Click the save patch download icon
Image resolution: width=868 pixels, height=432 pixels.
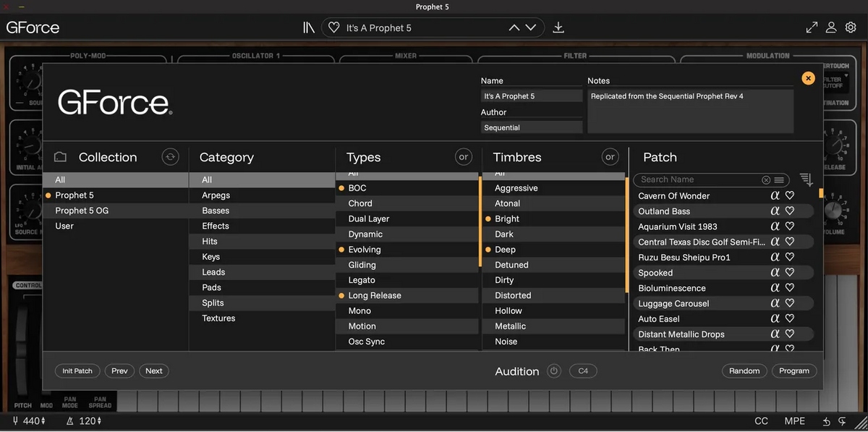[558, 27]
